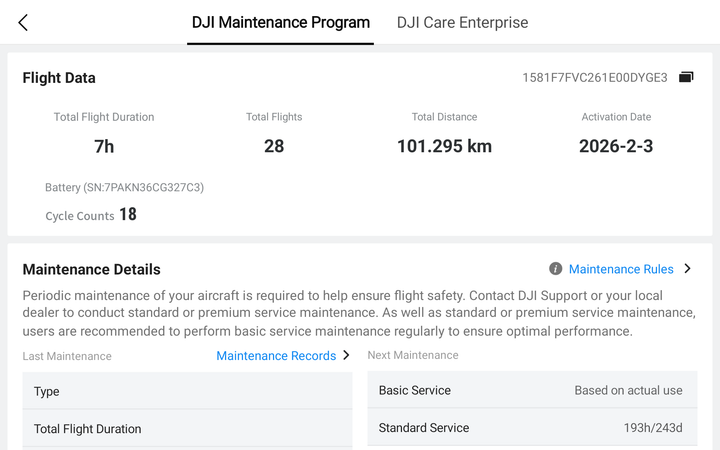Select the Next Maintenance label
The image size is (720, 450).
click(413, 355)
